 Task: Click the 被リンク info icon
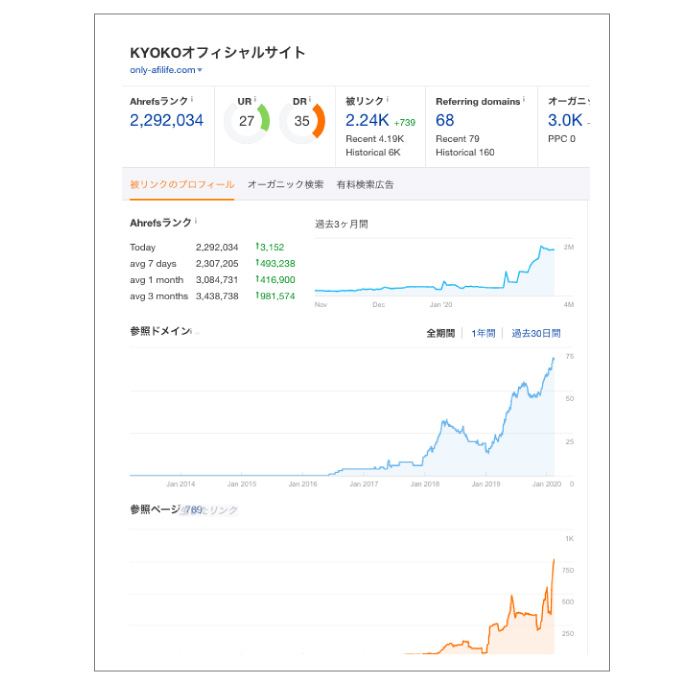pyautogui.click(x=388, y=99)
